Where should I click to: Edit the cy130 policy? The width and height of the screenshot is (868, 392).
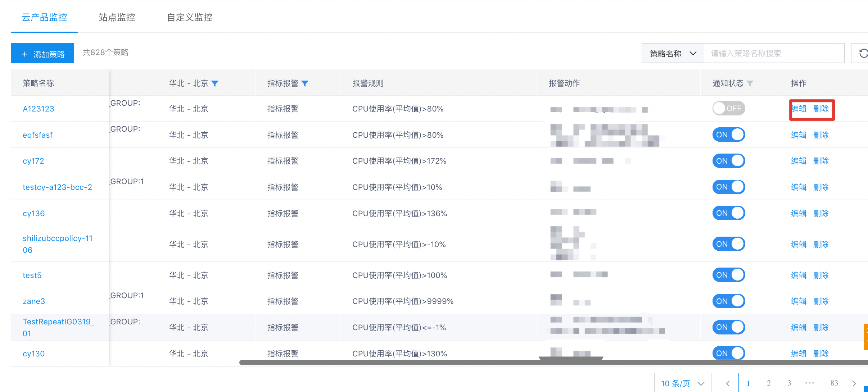799,354
